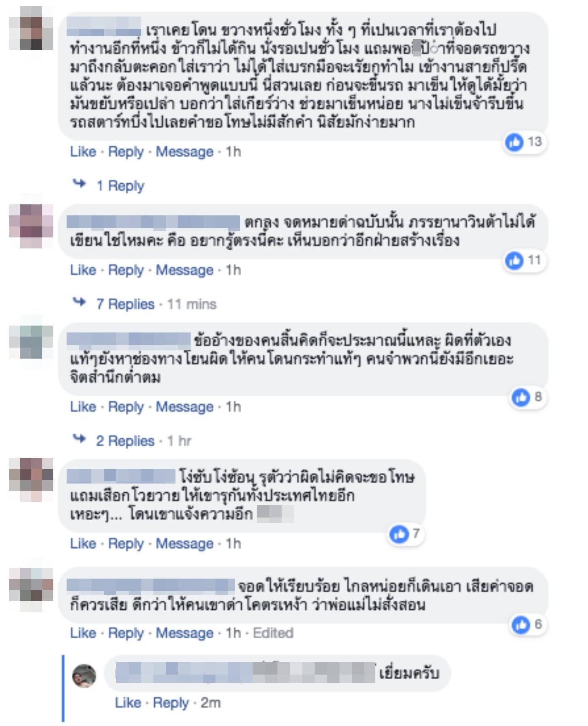View reactions on the comment with 7 likes
Image resolution: width=588 pixels, height=726 pixels.
click(399, 534)
